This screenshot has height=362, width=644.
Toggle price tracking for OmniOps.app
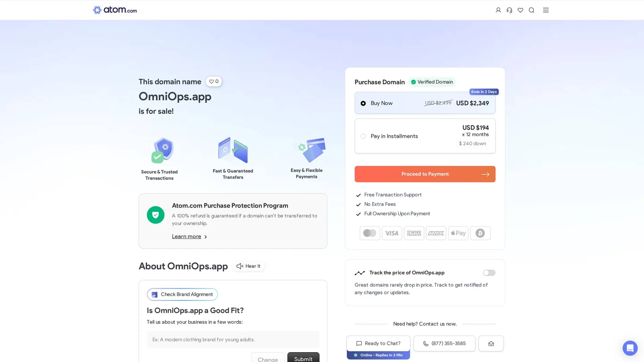489,273
